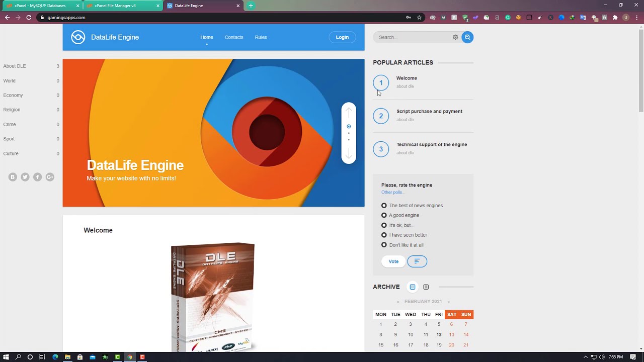Submit poll with Vote button

393,261
